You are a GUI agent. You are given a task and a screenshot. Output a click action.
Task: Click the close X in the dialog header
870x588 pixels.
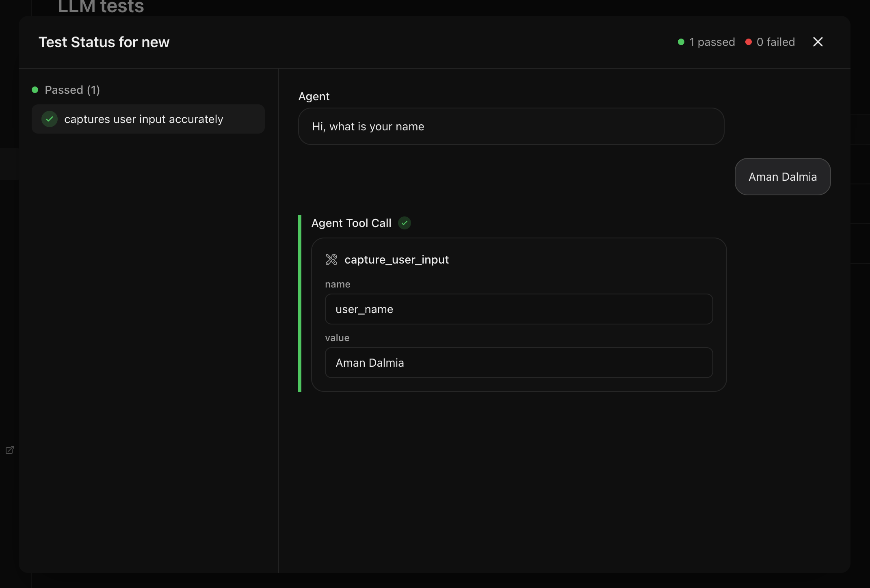coord(818,42)
